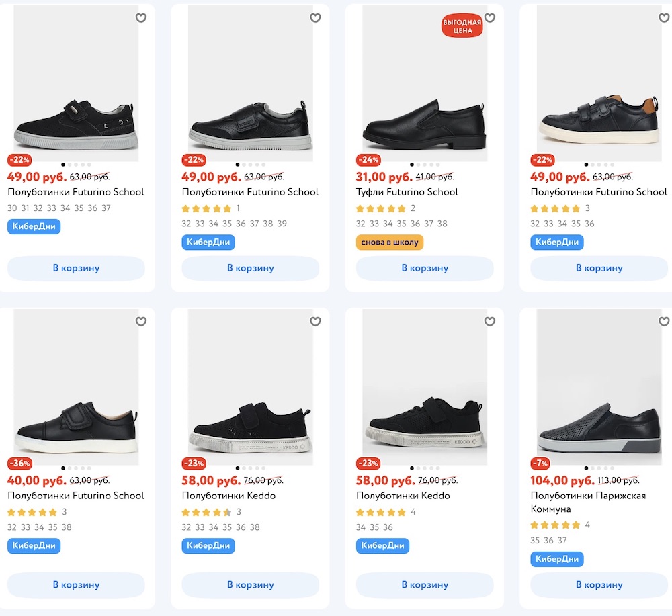Switch to second image dot on Туфли Futurino
The height and width of the screenshot is (616, 672).
click(419, 165)
